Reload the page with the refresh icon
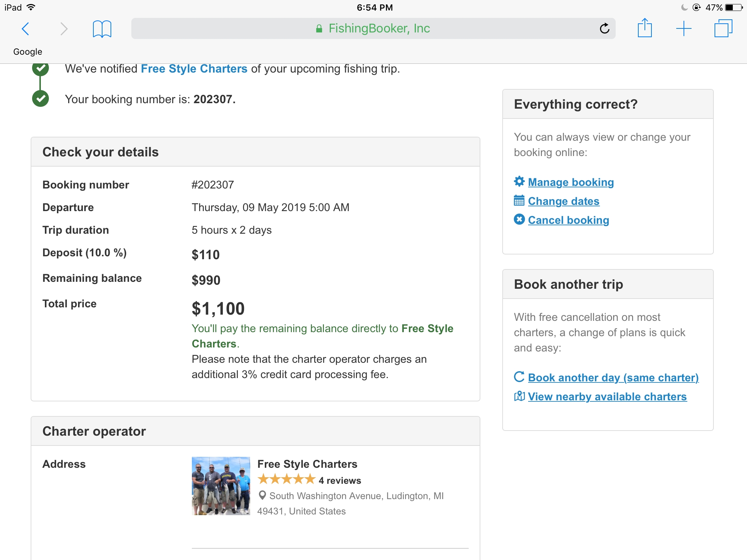This screenshot has height=560, width=747. 604,28
